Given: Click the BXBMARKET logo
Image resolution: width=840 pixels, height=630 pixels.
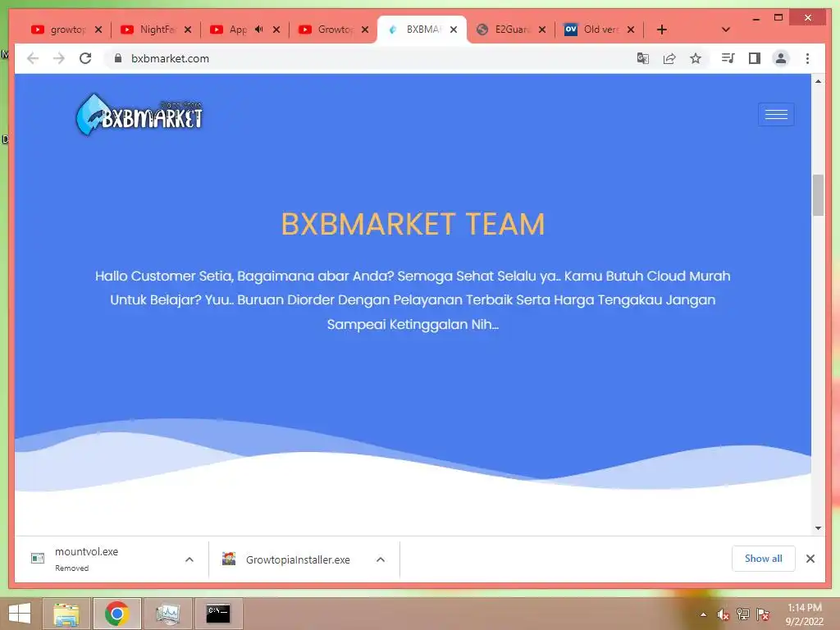Looking at the screenshot, I should pyautogui.click(x=139, y=115).
